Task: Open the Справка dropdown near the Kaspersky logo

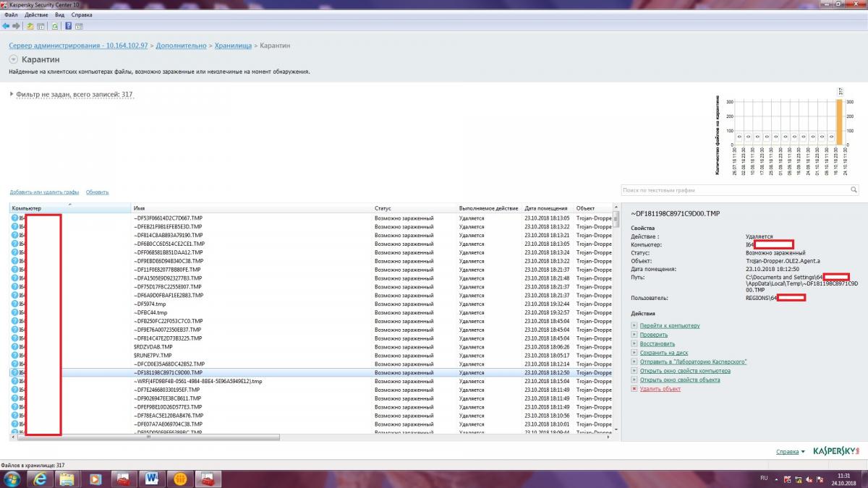Action: pyautogui.click(x=790, y=452)
